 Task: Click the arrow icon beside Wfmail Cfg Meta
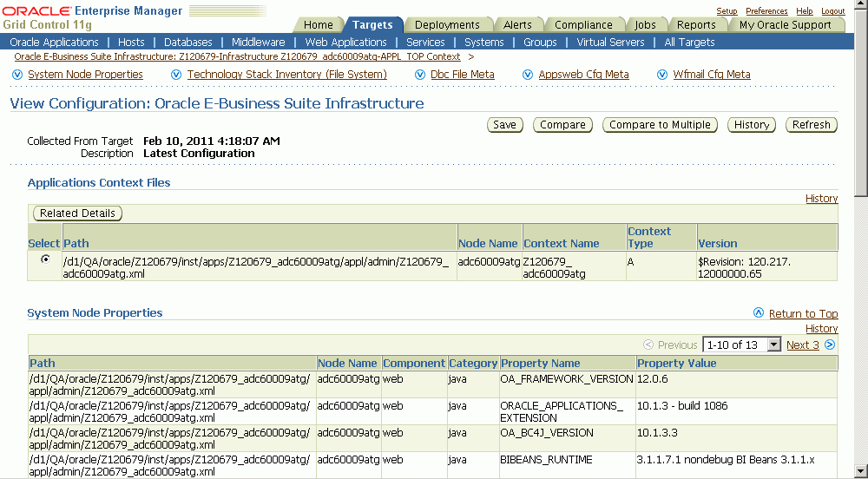pyautogui.click(x=662, y=75)
